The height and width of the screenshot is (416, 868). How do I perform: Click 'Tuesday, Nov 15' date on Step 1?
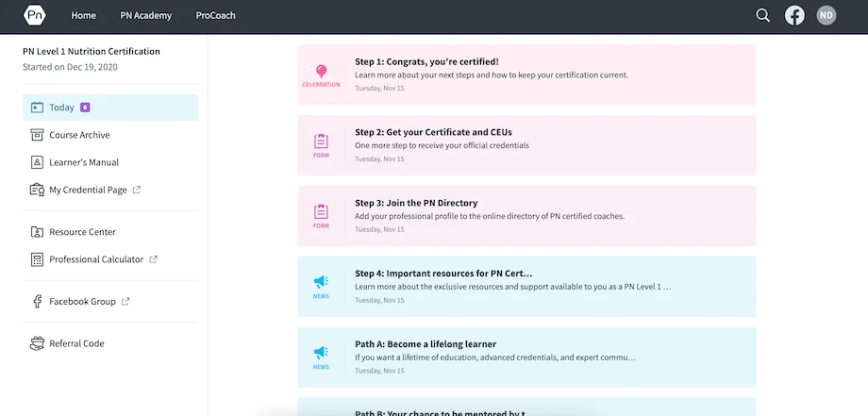coord(379,89)
